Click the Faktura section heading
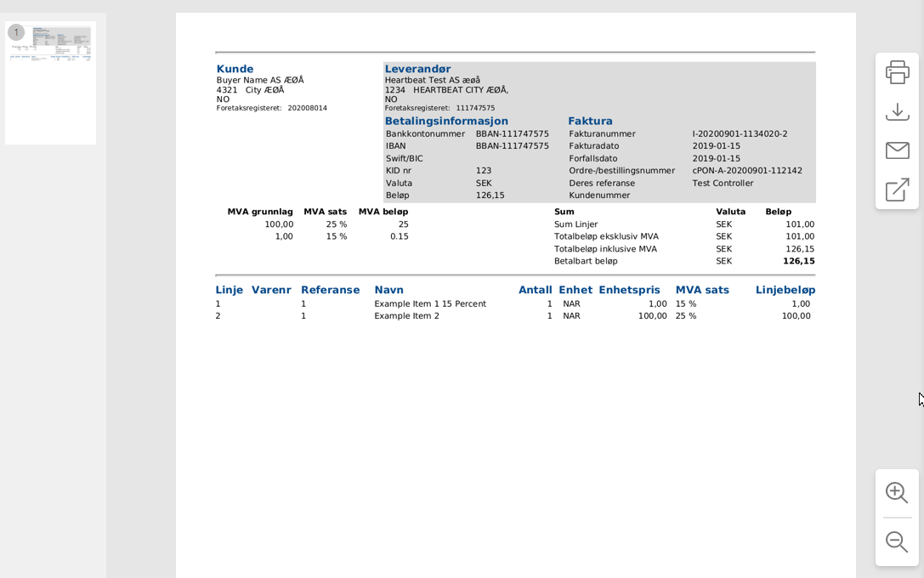924x578 pixels. coord(590,121)
